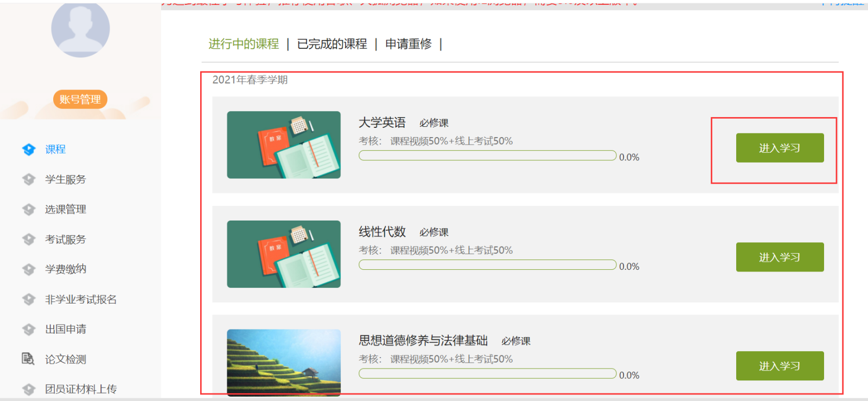Enter study for 大学英语 course
Viewport: 868px width, 401px height.
click(x=780, y=148)
